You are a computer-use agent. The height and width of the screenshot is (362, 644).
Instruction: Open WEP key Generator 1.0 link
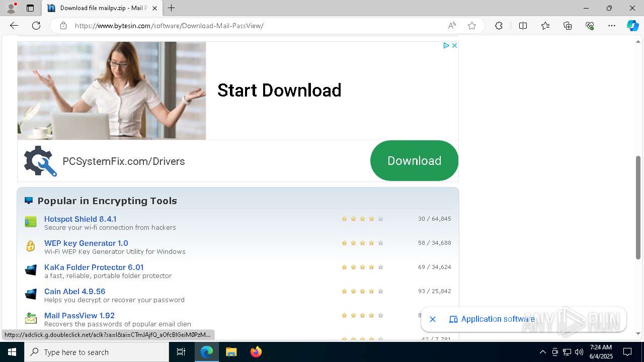point(86,243)
